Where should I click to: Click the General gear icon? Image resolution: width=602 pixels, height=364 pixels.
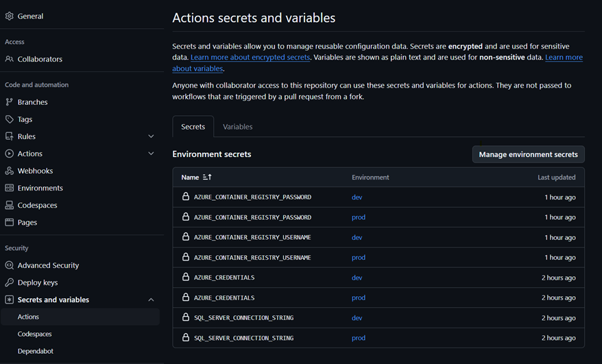click(x=9, y=16)
